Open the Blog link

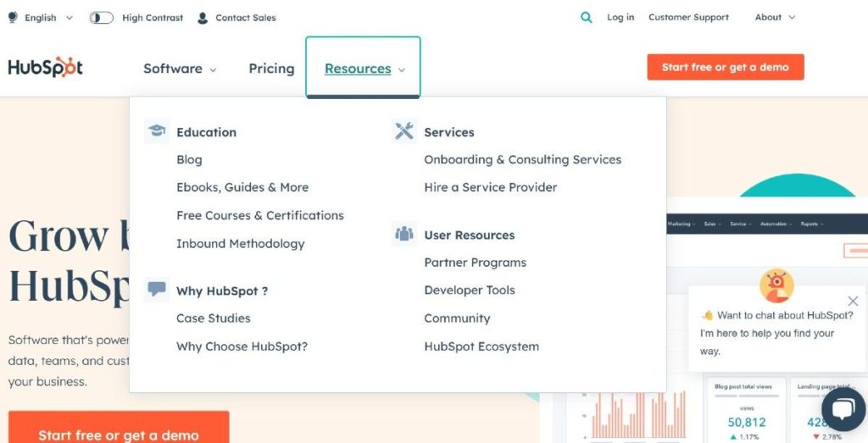click(189, 160)
